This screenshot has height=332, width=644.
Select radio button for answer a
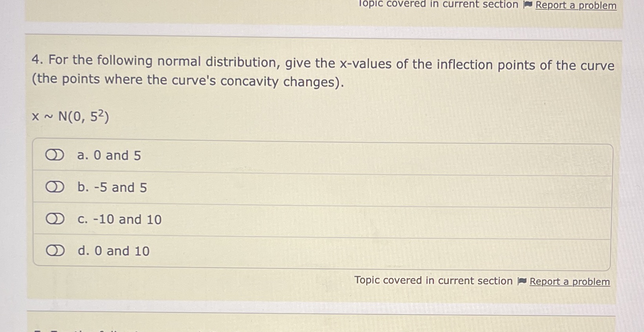[55, 155]
